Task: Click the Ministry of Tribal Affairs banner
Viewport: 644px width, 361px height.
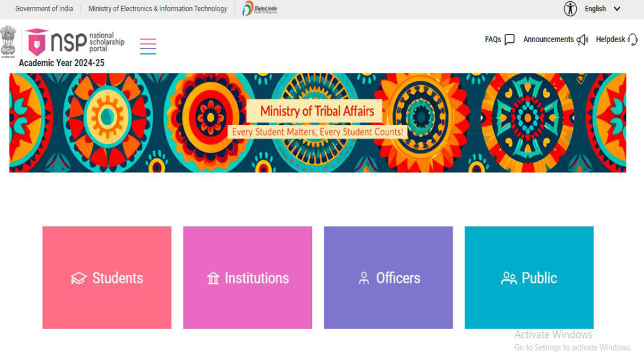Action: click(x=318, y=123)
